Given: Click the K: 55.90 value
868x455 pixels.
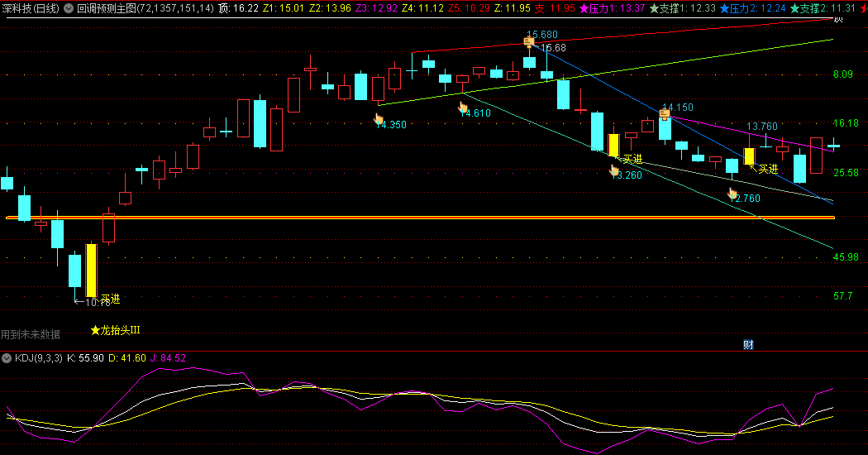Looking at the screenshot, I should [x=85, y=358].
